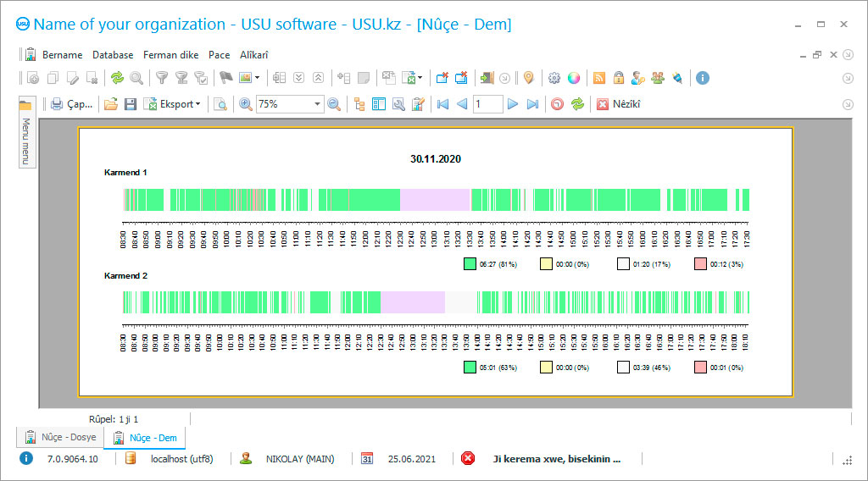
Task: Open the color wheel picker
Action: tap(574, 78)
